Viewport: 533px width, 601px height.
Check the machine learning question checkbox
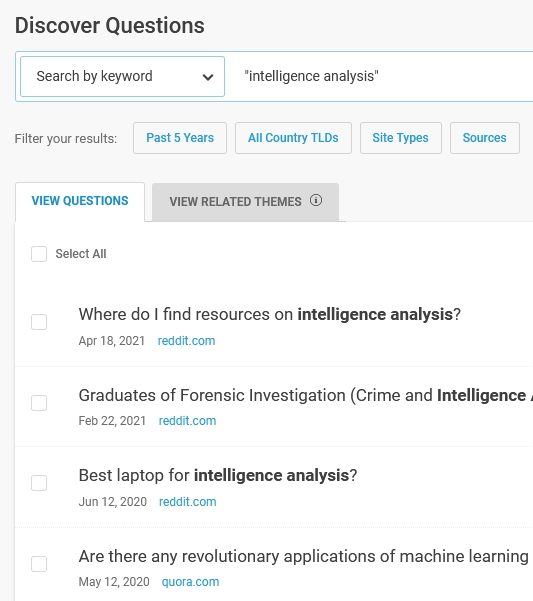39,564
